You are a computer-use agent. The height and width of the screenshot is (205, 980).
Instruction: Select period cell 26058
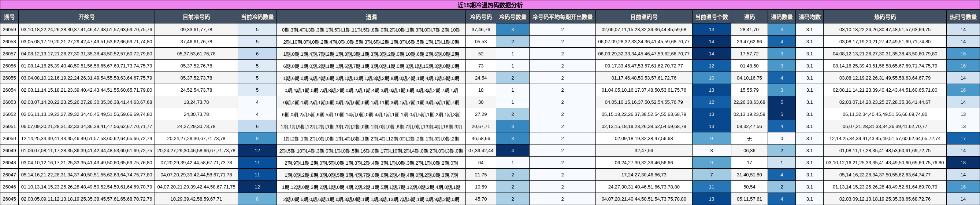tap(9, 41)
